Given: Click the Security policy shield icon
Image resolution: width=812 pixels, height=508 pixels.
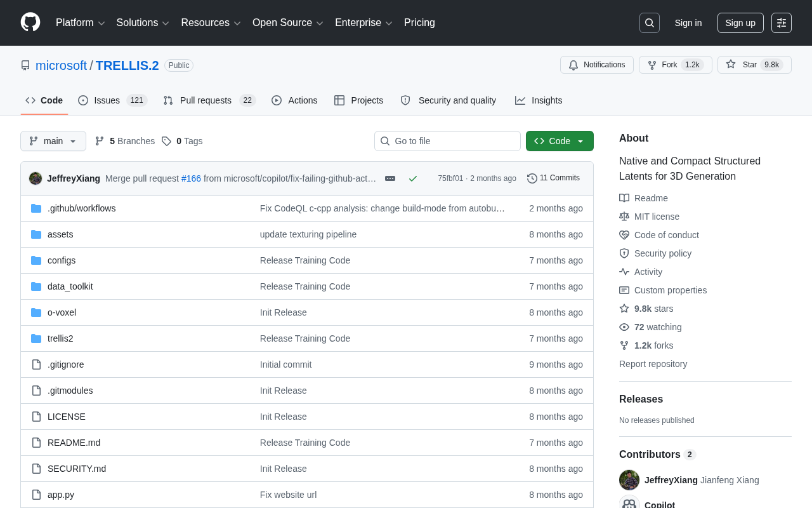Looking at the screenshot, I should [624, 253].
